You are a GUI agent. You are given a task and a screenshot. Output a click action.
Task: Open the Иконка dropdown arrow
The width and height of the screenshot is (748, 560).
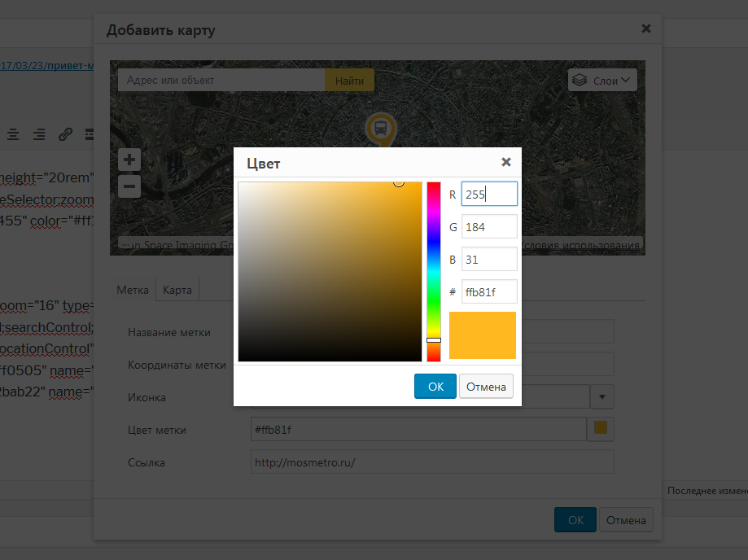click(602, 397)
